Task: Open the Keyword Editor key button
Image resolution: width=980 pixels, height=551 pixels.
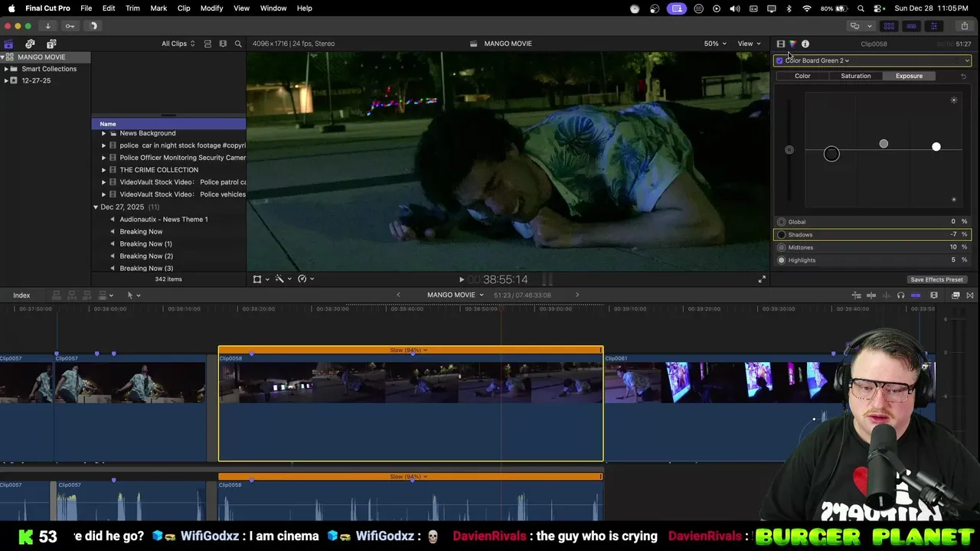Action: click(70, 26)
